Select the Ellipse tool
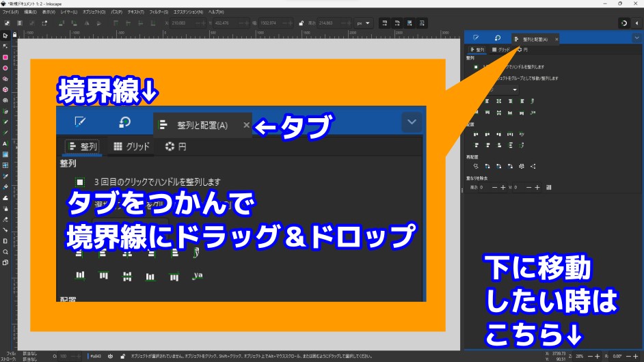644x362 pixels. click(x=5, y=68)
